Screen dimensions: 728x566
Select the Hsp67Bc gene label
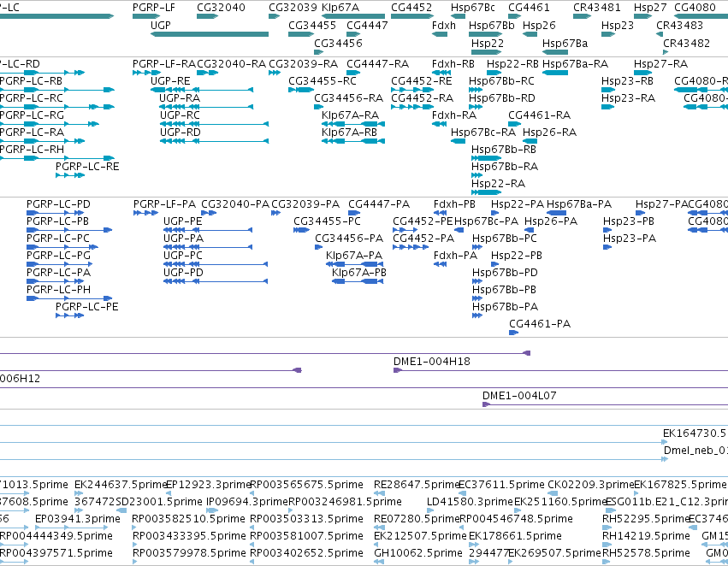[x=472, y=8]
